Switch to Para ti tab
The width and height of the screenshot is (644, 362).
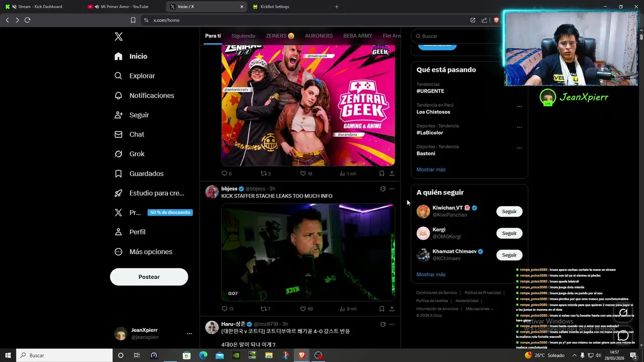point(213,36)
